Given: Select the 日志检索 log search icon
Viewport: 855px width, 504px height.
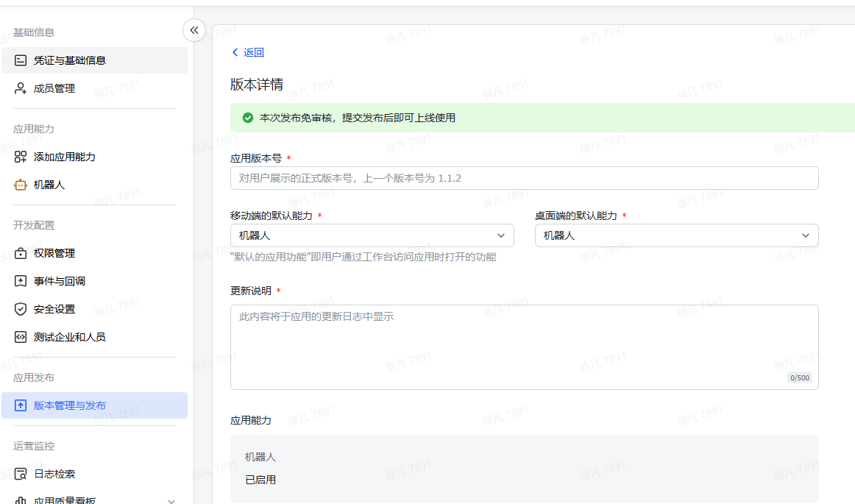Looking at the screenshot, I should point(20,474).
